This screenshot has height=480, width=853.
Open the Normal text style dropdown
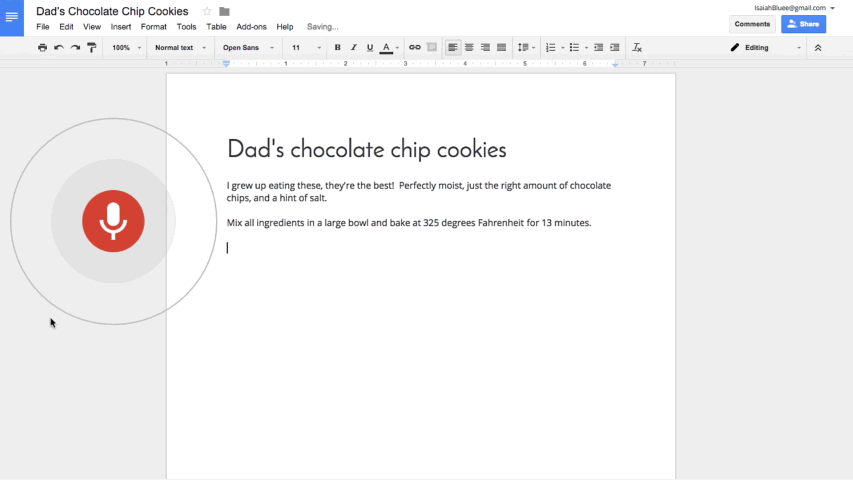180,48
